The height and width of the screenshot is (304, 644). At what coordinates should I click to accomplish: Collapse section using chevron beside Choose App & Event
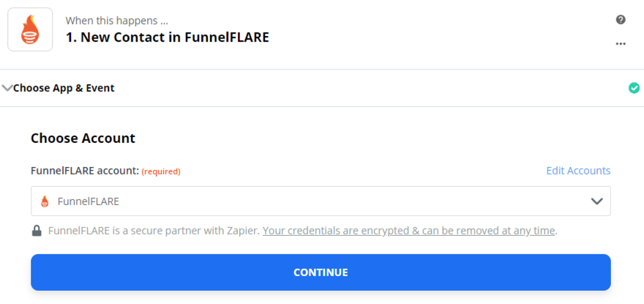pos(7,88)
